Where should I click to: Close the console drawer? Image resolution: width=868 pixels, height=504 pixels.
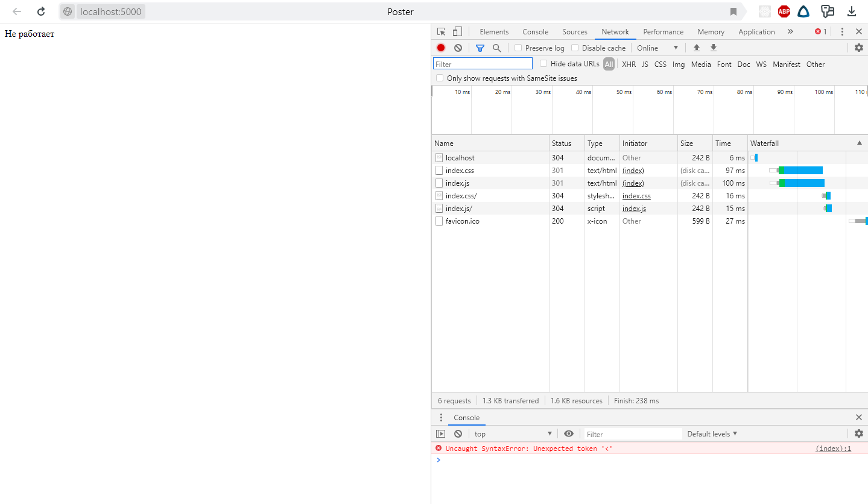click(859, 417)
